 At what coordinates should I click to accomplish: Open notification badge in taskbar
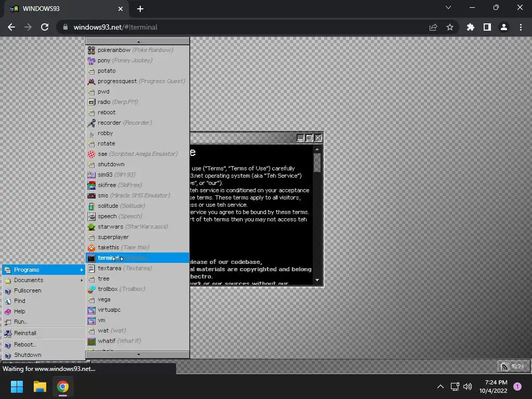tap(517, 387)
